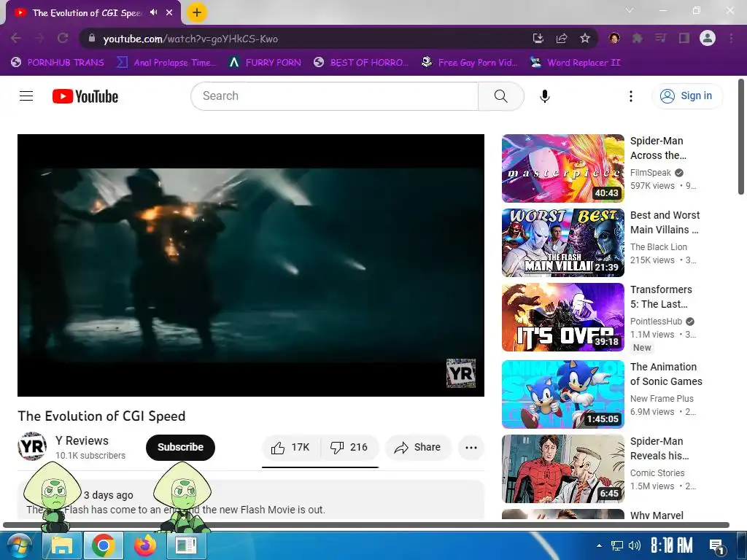Open media controls toolbar icon
The height and width of the screenshot is (560, 747).
pyautogui.click(x=660, y=38)
